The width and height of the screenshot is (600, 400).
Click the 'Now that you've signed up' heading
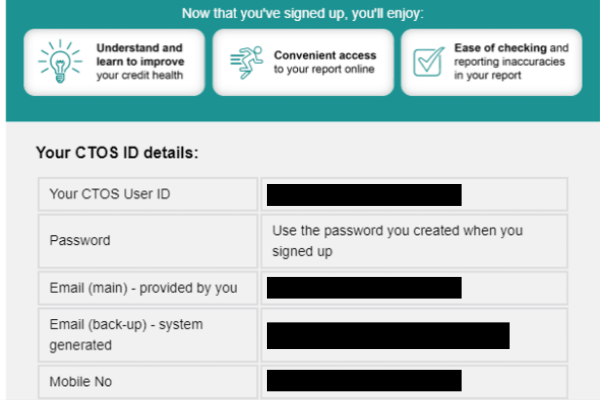pyautogui.click(x=302, y=13)
